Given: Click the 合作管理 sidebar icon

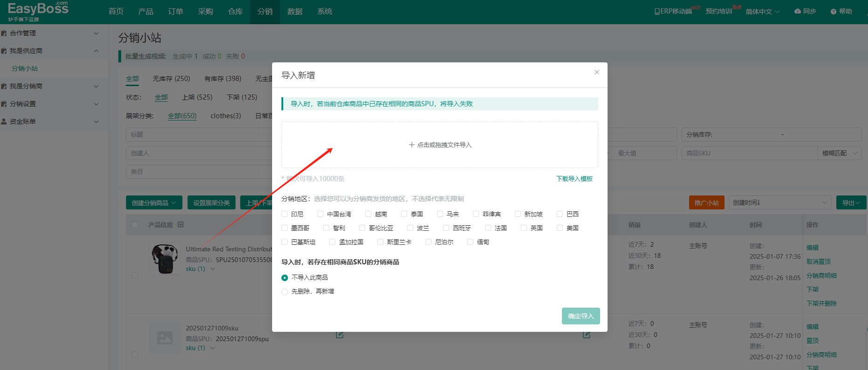Looking at the screenshot, I should (4, 33).
